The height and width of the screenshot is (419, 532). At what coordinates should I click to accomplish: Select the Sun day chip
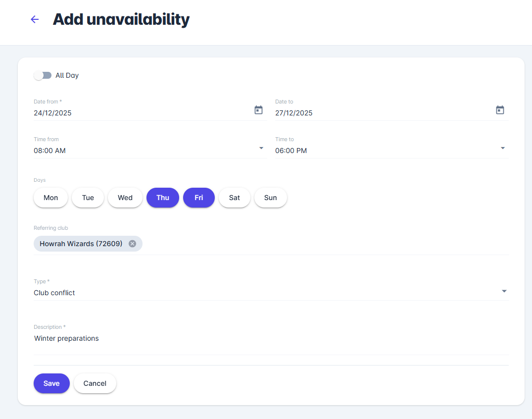[271, 198]
